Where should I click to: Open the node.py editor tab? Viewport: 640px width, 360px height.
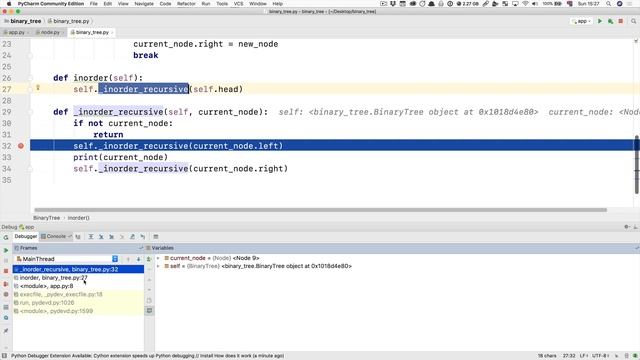(50, 32)
